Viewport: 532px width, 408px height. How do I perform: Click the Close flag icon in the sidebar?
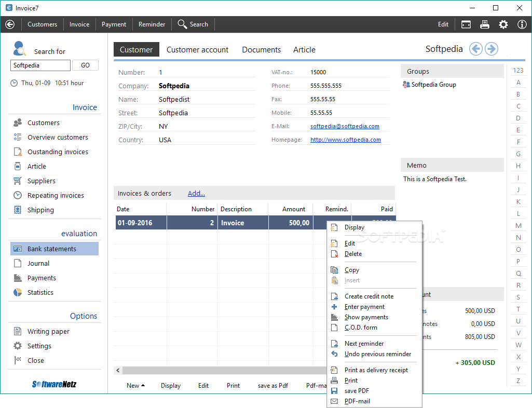click(x=18, y=360)
